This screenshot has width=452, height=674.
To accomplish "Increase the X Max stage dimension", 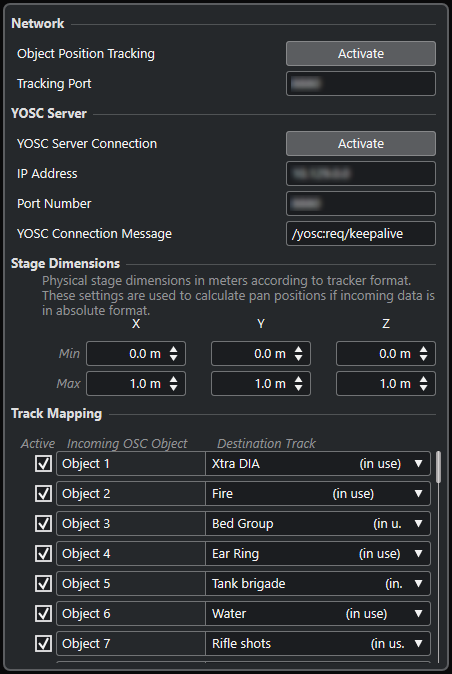I will point(174,380).
